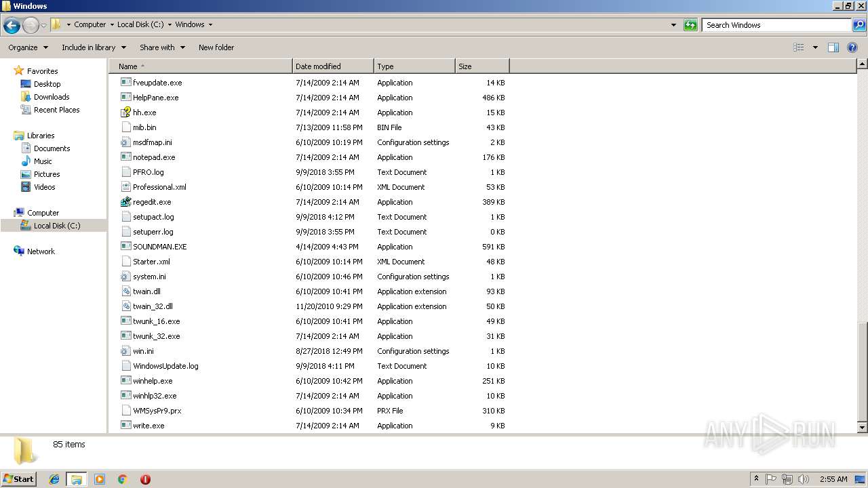Click the red Opera icon in taskbar
The height and width of the screenshot is (488, 868).
coord(145,479)
